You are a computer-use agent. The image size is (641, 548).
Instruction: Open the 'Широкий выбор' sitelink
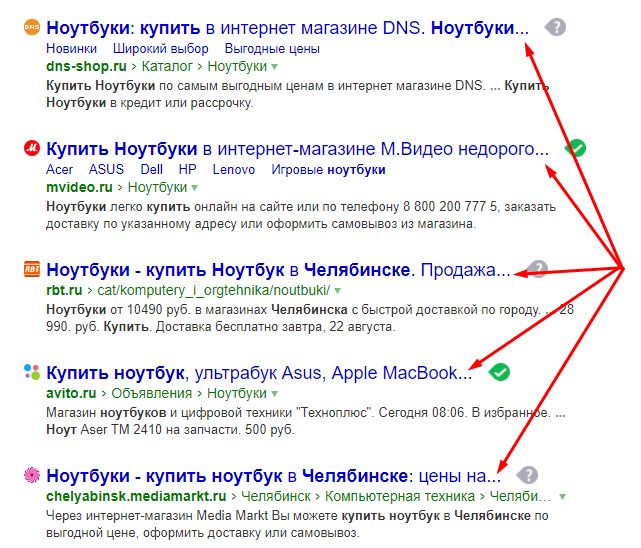tap(161, 49)
